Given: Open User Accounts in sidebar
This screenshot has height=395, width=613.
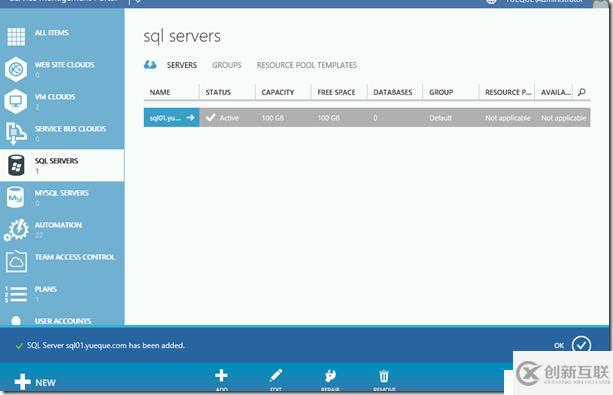Looking at the screenshot, I should [63, 321].
